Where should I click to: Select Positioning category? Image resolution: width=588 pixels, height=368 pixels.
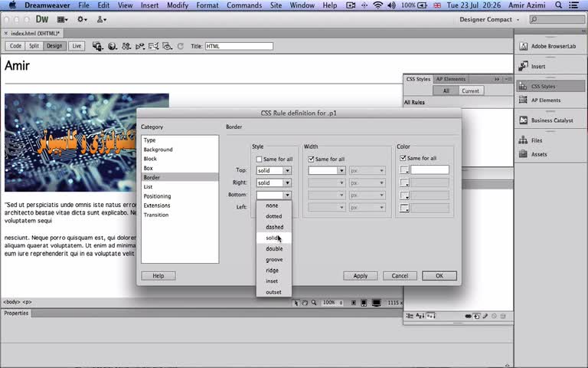[180, 196]
